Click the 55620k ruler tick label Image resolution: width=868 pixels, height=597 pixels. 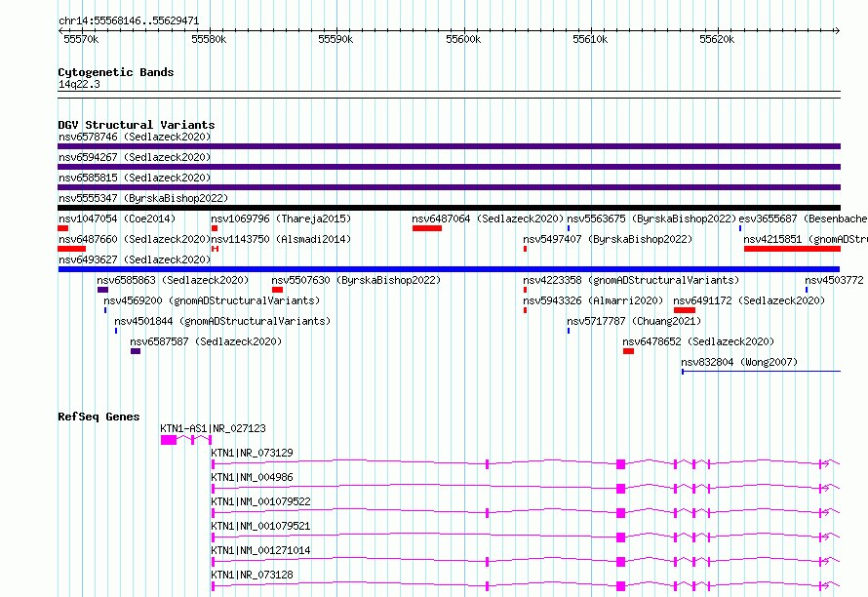[717, 39]
